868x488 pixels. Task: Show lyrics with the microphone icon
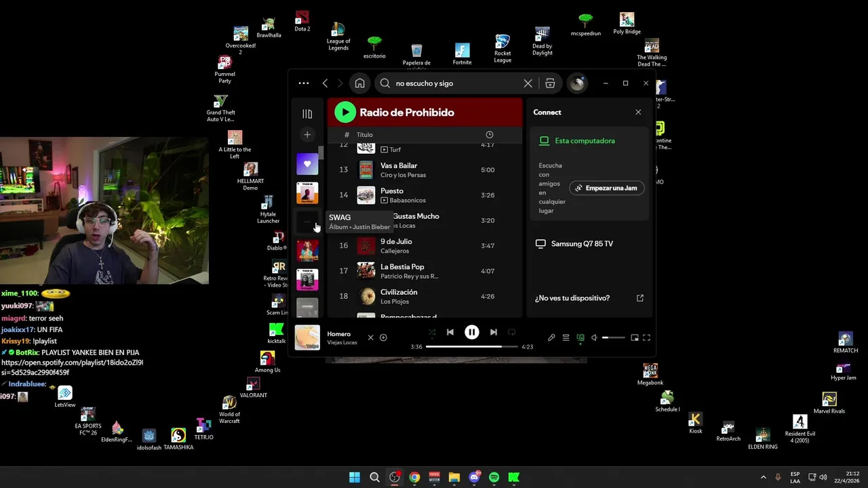coord(551,338)
